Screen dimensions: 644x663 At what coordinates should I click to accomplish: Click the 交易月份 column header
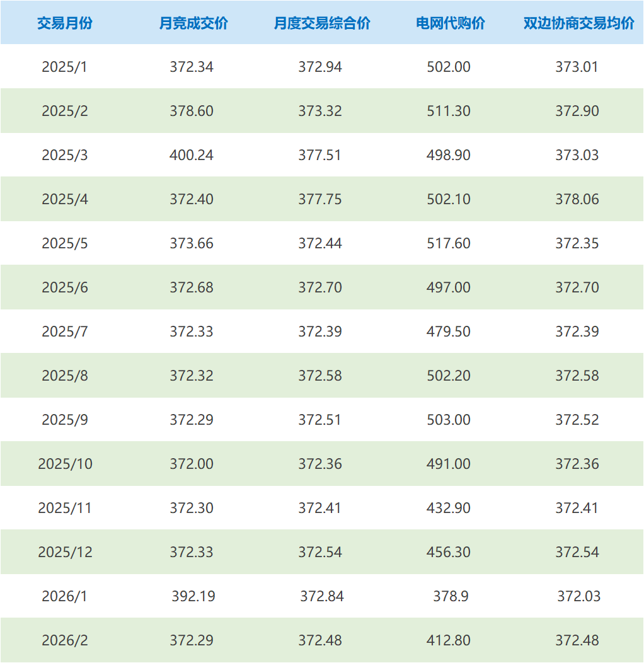coord(64,23)
